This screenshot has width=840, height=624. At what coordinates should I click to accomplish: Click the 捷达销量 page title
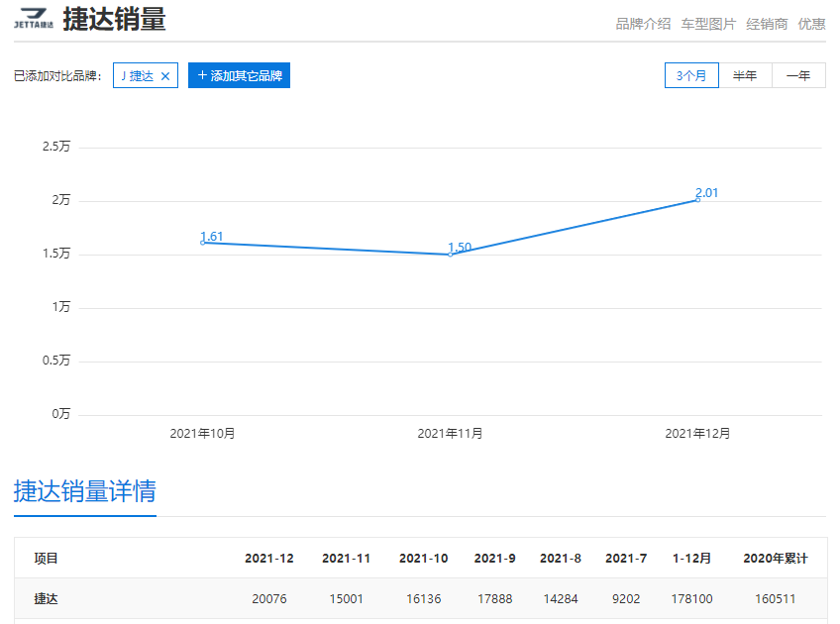point(114,19)
